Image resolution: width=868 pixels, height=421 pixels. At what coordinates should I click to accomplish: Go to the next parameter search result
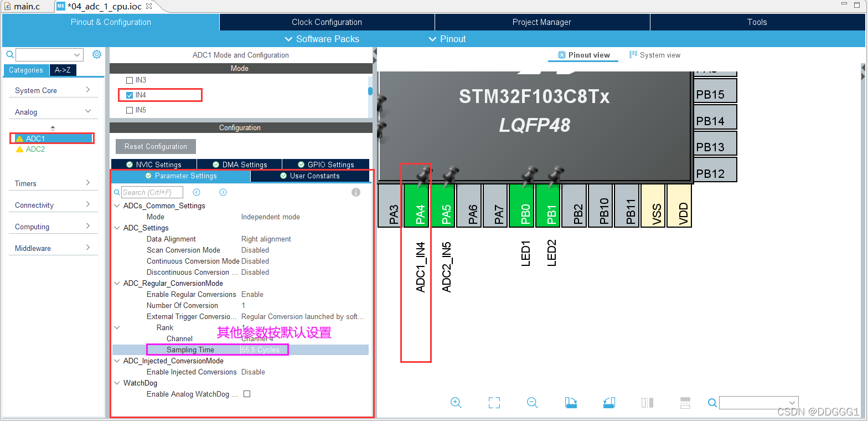pyautogui.click(x=223, y=192)
